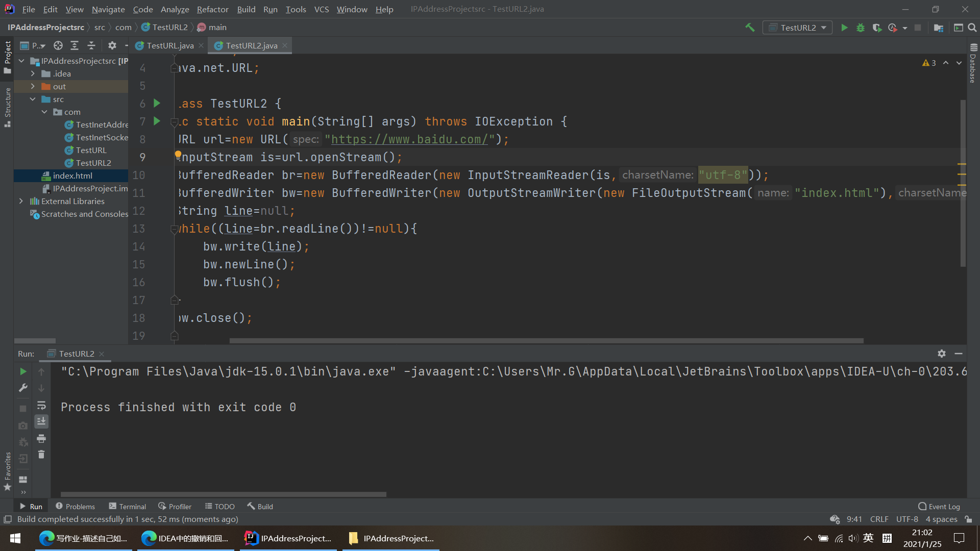Click the print icon in Run console

click(41, 439)
